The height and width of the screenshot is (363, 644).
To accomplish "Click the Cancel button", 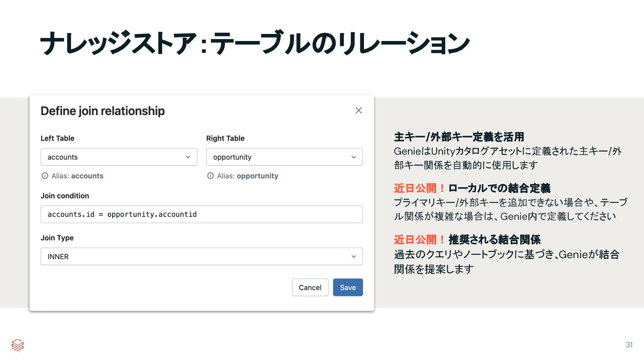I will click(310, 287).
